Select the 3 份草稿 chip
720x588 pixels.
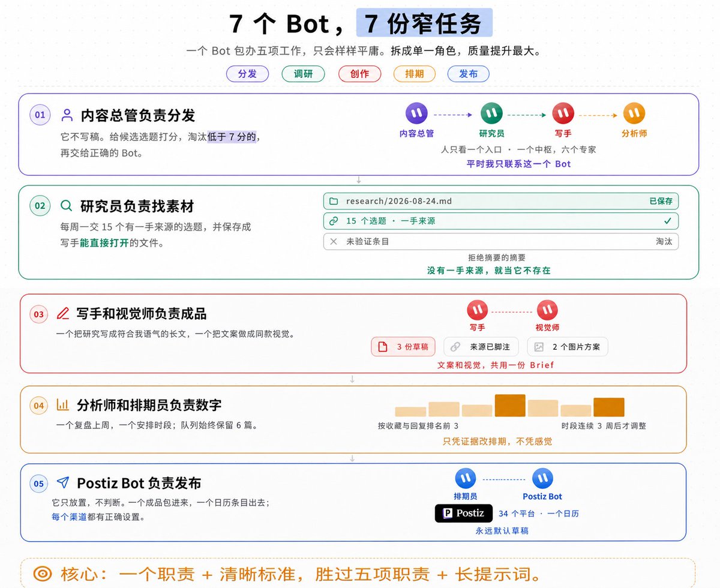(404, 347)
